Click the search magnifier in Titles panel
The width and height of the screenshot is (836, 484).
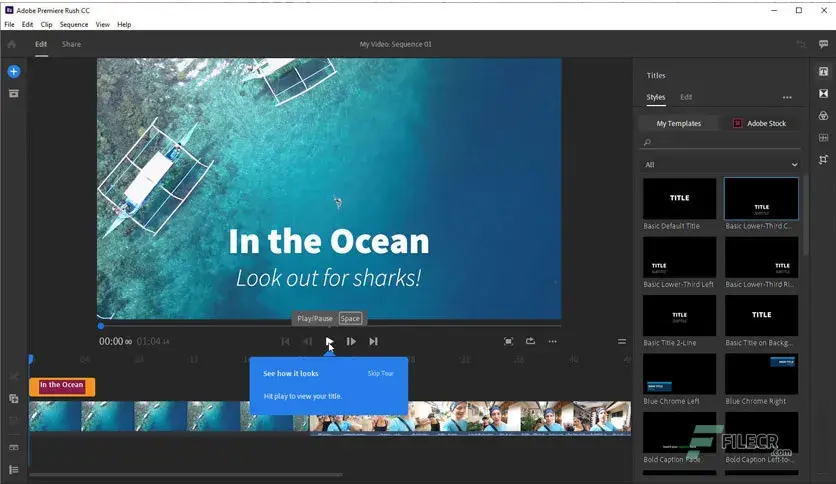(x=647, y=142)
